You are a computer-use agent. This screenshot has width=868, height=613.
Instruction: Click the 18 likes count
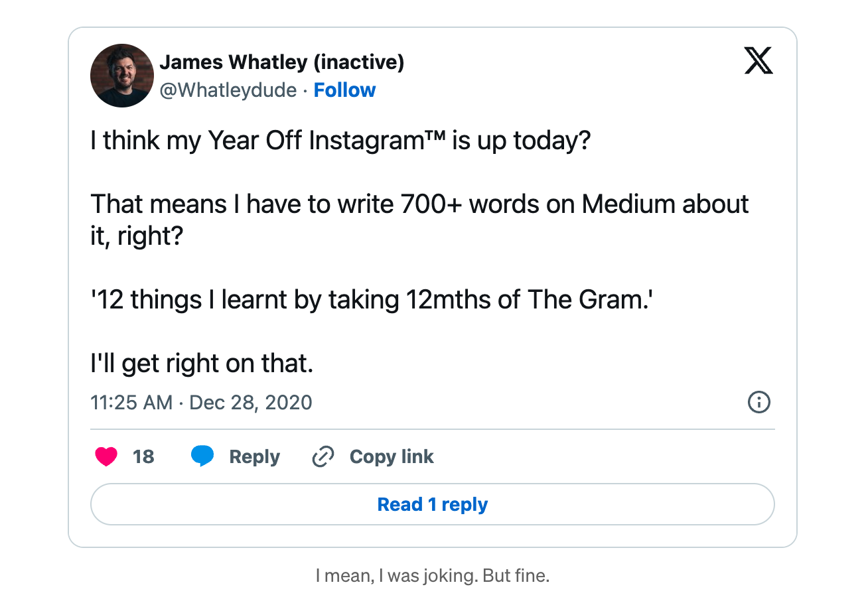tap(143, 457)
